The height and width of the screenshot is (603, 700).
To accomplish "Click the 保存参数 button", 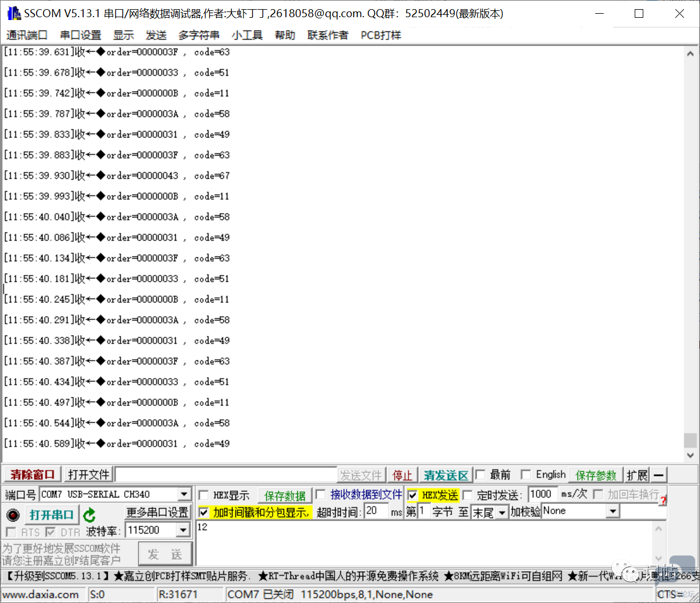I will point(596,475).
